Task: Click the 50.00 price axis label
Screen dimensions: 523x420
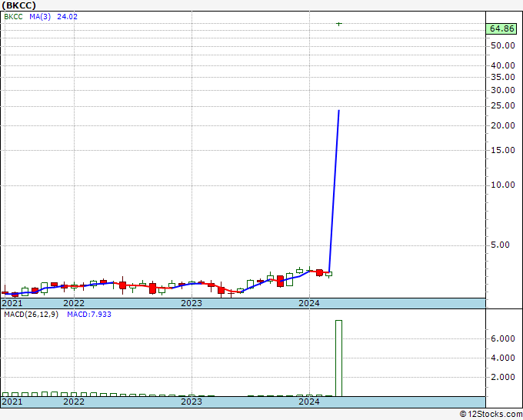Action: [x=503, y=45]
